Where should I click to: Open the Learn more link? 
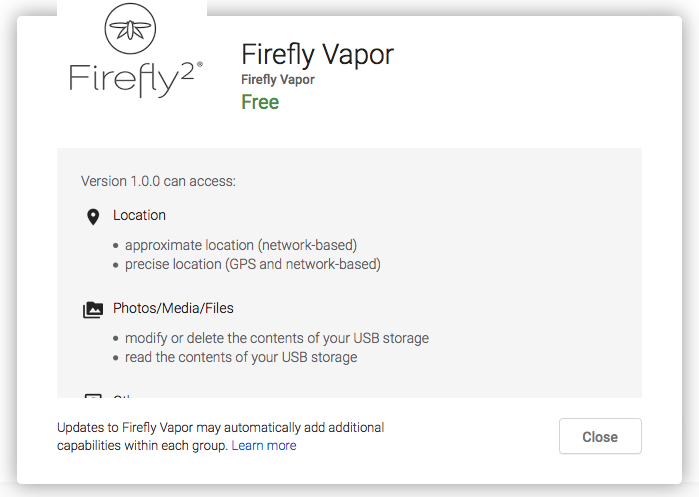point(264,445)
